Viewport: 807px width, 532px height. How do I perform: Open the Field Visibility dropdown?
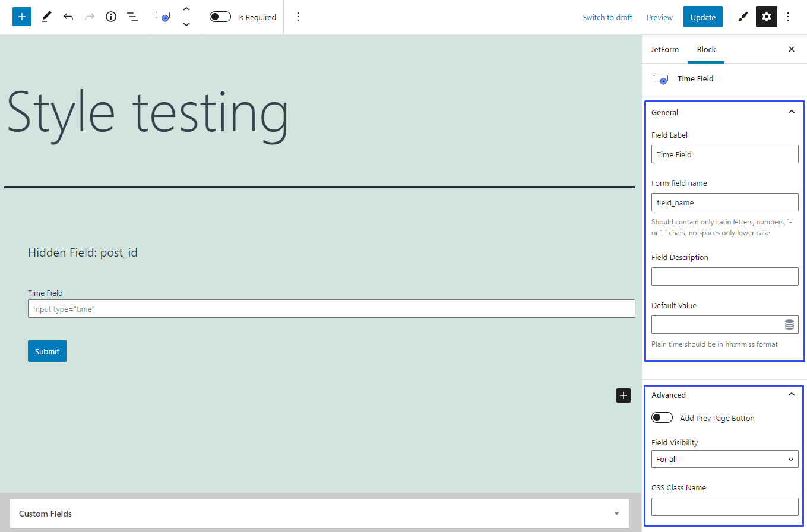click(x=724, y=459)
